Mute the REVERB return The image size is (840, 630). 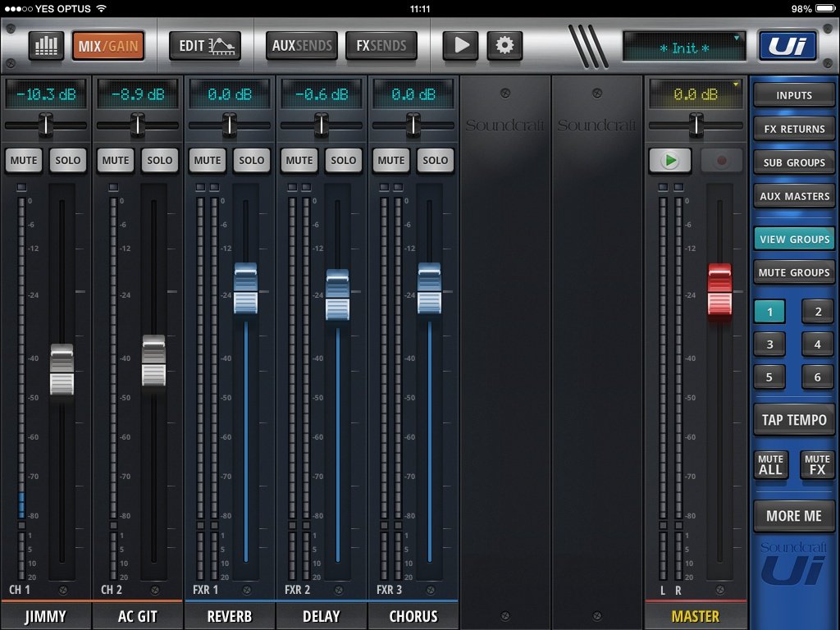(208, 160)
